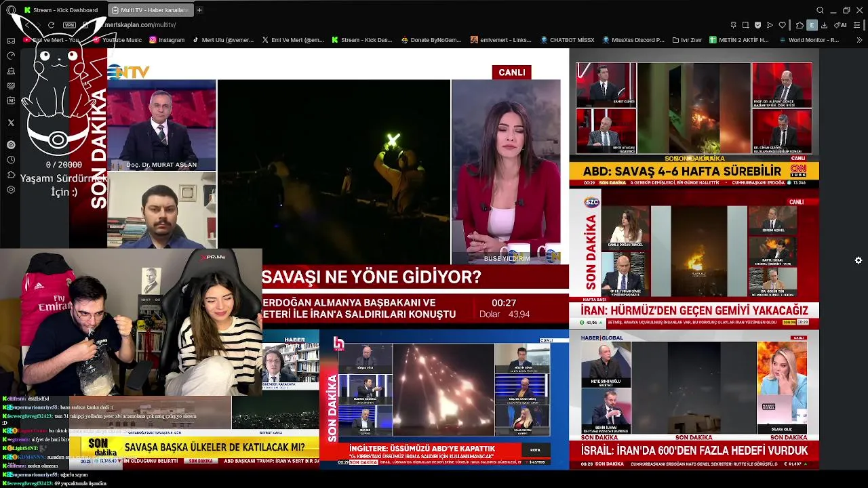Select the Multi TV - Haber kanalları tab

pos(150,10)
